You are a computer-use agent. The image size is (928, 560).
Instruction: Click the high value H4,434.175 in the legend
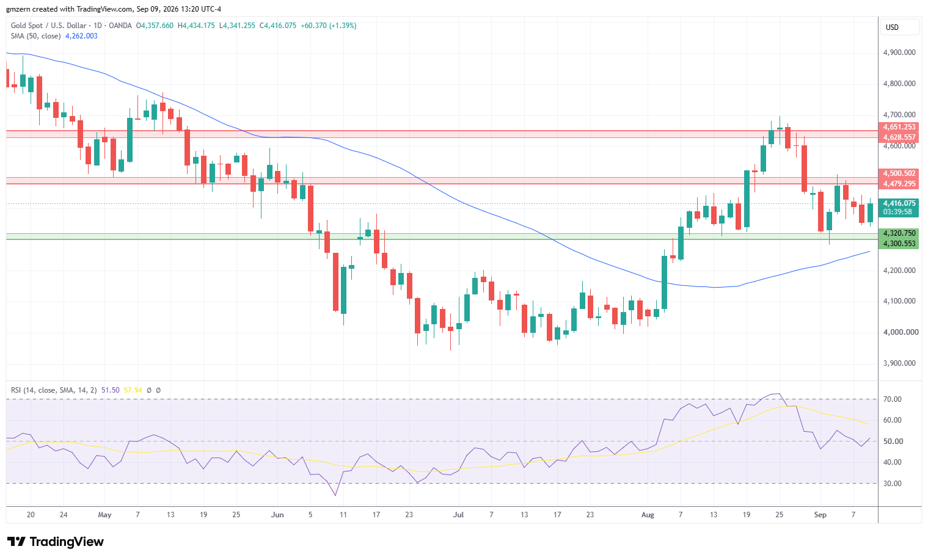[x=196, y=26]
